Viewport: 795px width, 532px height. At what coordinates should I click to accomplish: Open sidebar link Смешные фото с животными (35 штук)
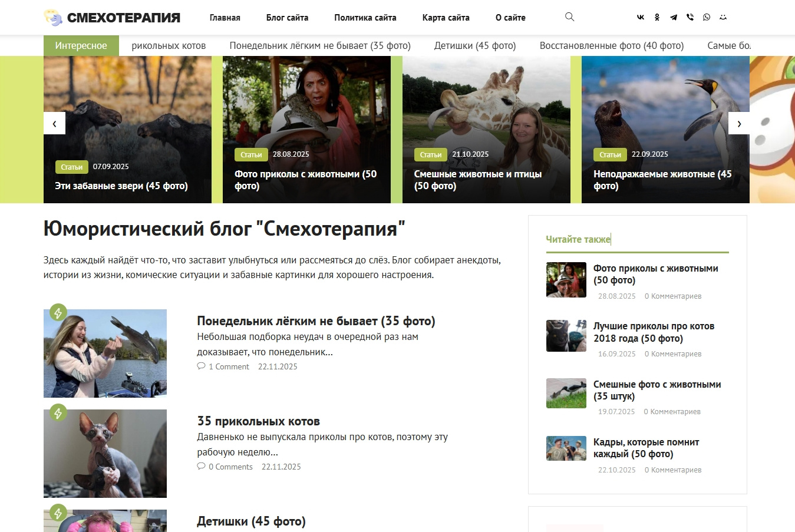(x=657, y=390)
